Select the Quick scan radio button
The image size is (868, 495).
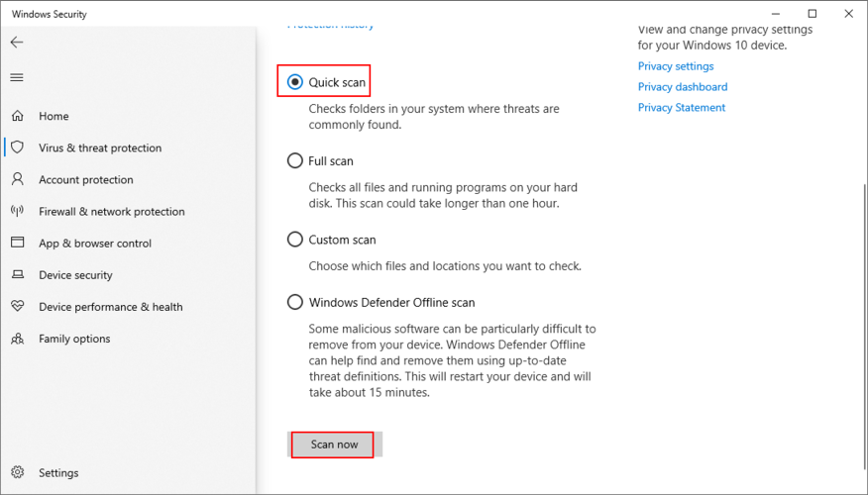click(x=295, y=82)
